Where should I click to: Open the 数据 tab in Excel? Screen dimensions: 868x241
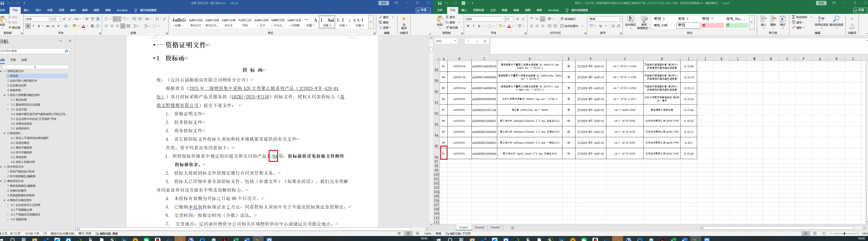tap(505, 10)
